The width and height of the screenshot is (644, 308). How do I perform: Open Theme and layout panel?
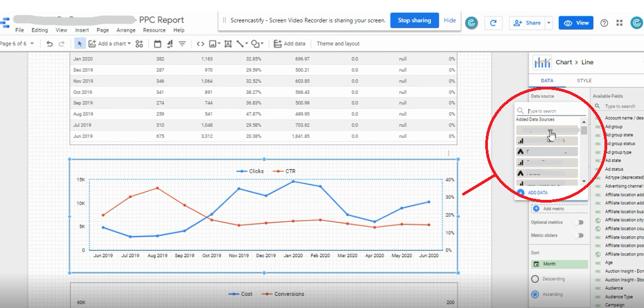tap(338, 44)
